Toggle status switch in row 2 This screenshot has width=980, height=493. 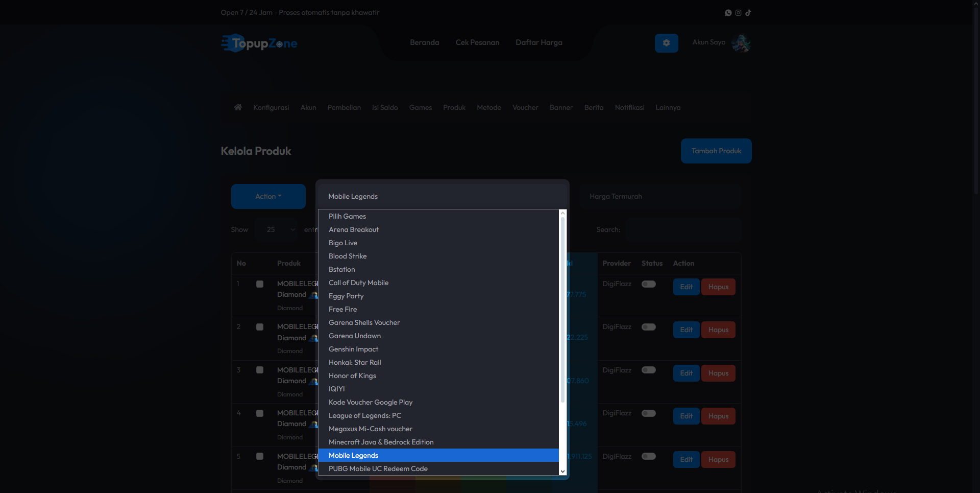click(649, 327)
